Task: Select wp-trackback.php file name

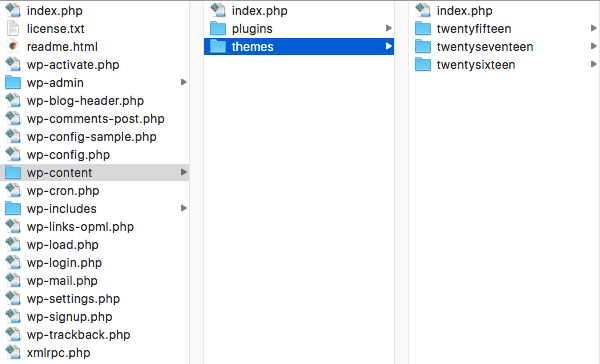Action: pos(78,335)
